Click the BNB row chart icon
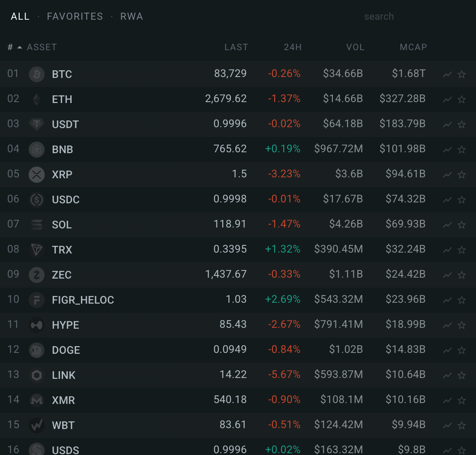 [x=447, y=150]
